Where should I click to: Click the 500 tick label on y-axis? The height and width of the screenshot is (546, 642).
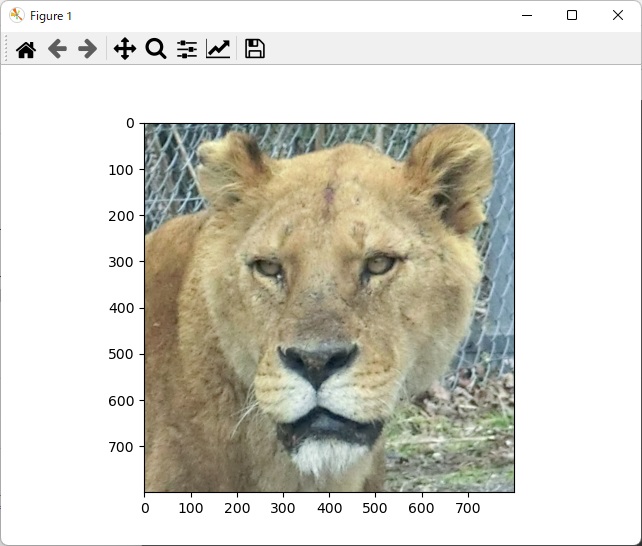click(121, 354)
